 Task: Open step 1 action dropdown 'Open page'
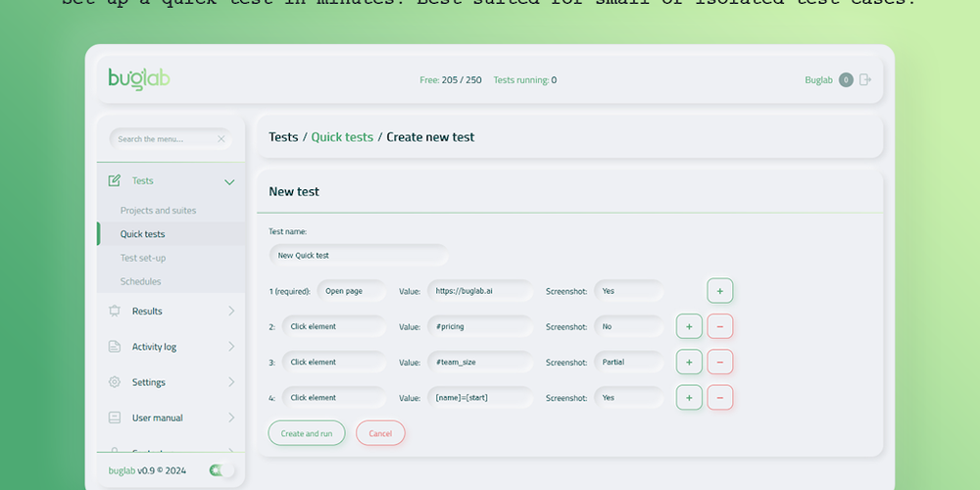(351, 291)
